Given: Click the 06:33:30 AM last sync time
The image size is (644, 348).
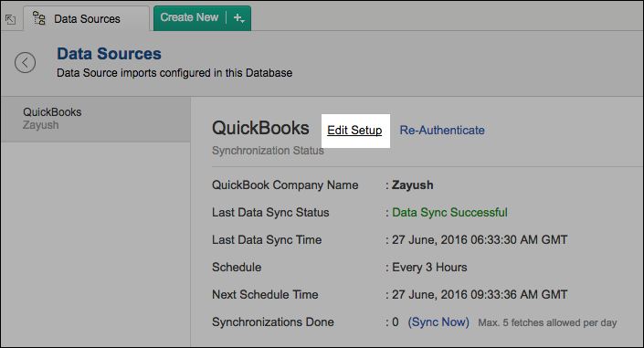Looking at the screenshot, I should click(x=480, y=240).
